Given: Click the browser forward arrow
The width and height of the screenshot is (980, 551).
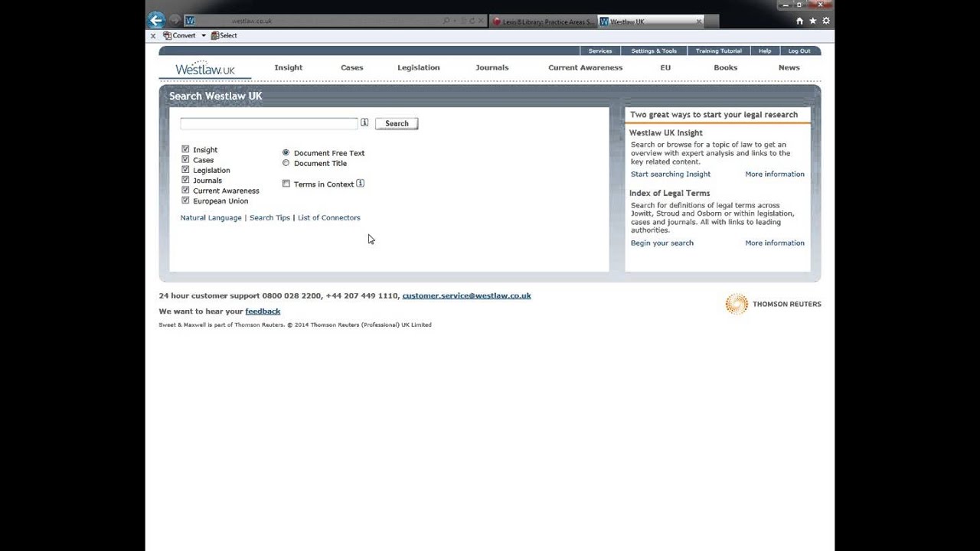Looking at the screenshot, I should click(175, 21).
